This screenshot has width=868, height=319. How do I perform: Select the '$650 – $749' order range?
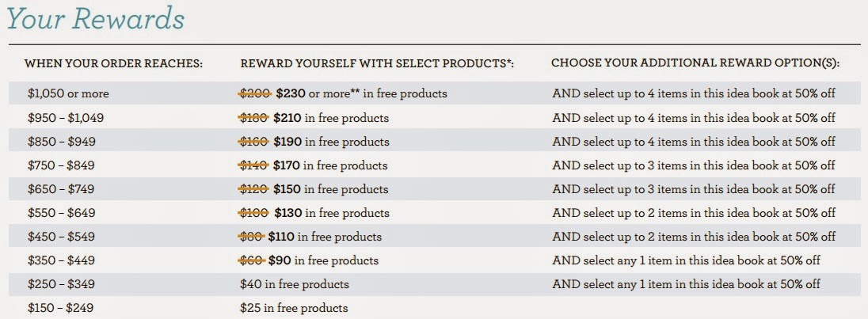click(61, 189)
